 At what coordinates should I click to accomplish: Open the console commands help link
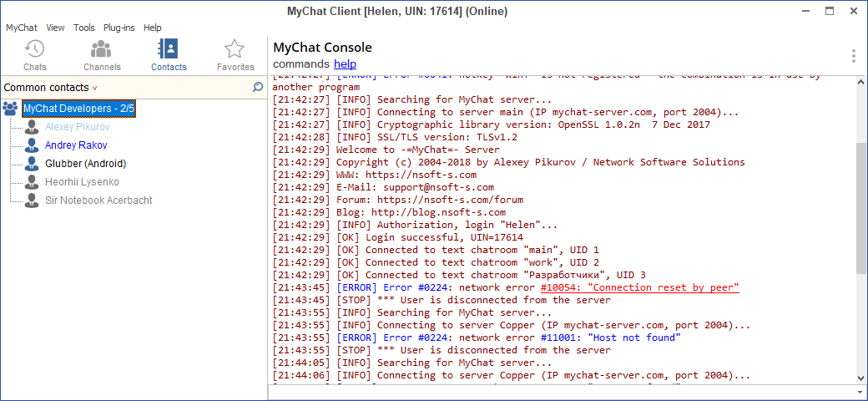345,63
